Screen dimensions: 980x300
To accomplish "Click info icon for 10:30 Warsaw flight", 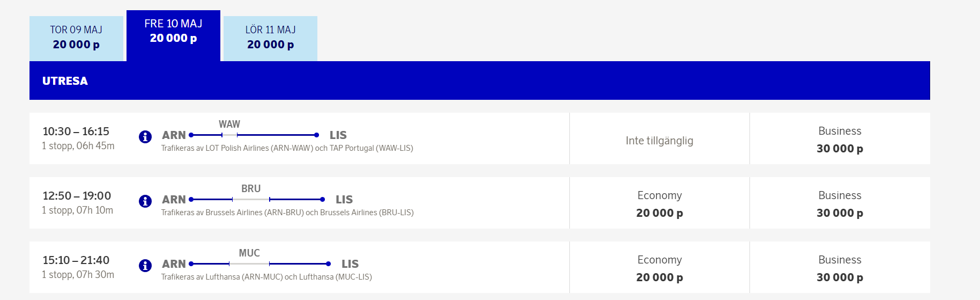I will click(x=145, y=137).
